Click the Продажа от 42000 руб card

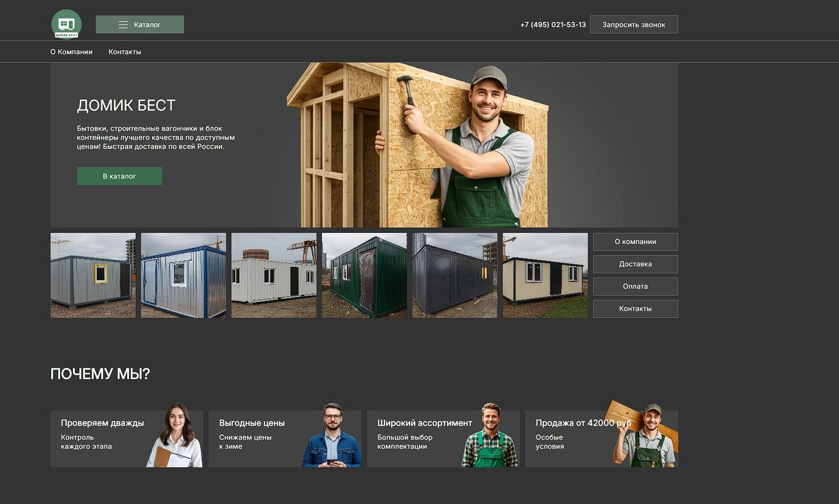(601, 439)
